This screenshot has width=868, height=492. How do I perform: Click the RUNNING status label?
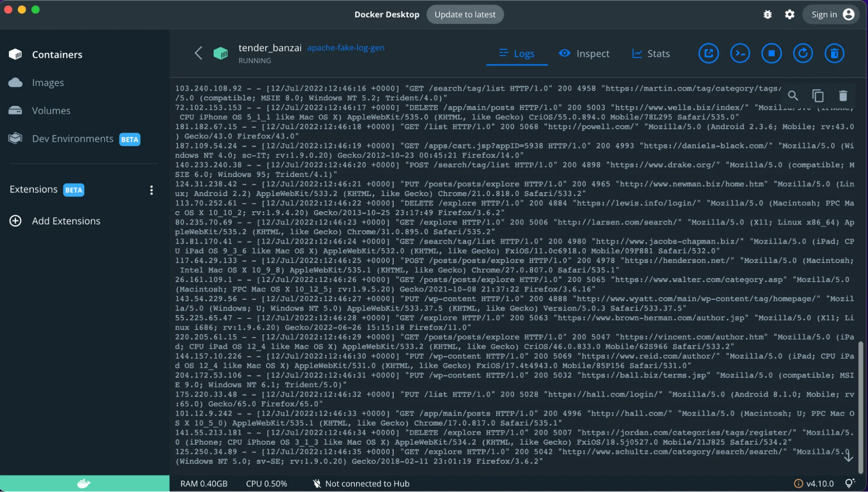click(254, 61)
